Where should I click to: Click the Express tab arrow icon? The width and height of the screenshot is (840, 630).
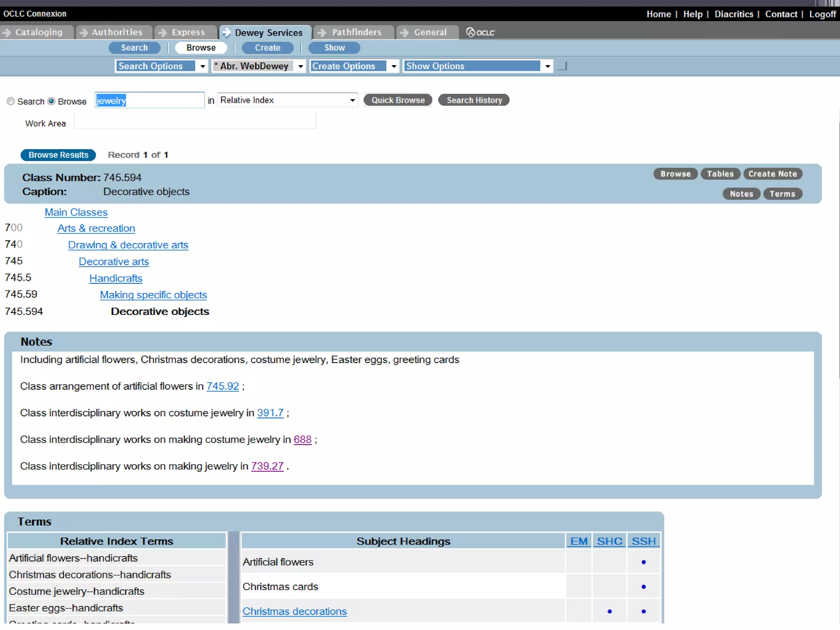coord(163,32)
